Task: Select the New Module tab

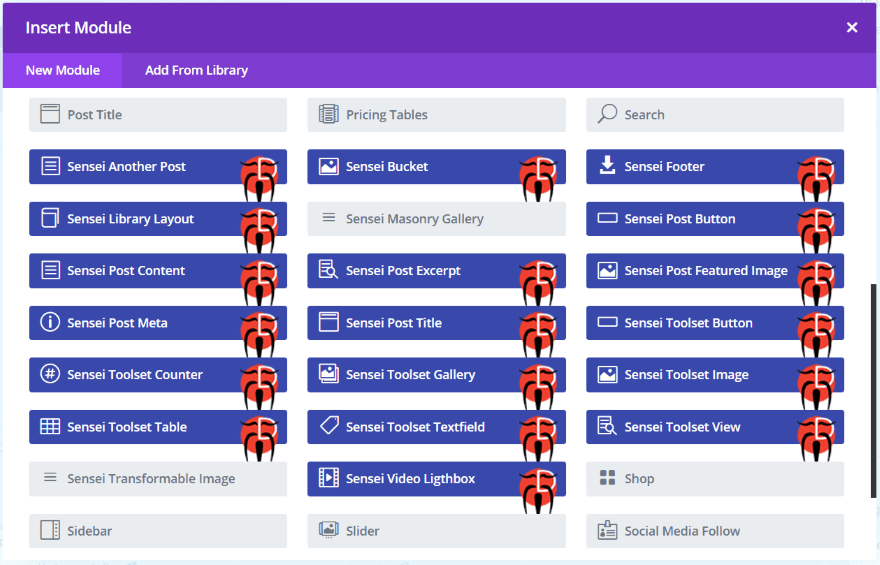Action: click(x=62, y=70)
